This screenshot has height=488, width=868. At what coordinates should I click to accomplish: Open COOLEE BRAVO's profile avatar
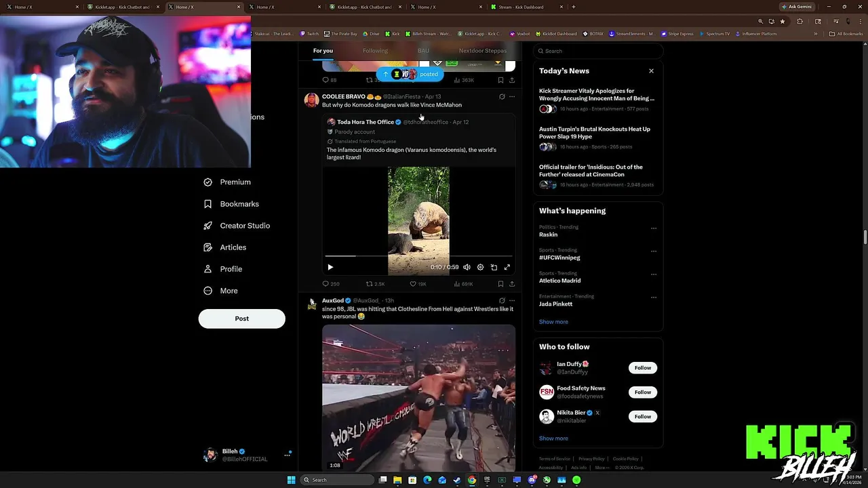311,100
